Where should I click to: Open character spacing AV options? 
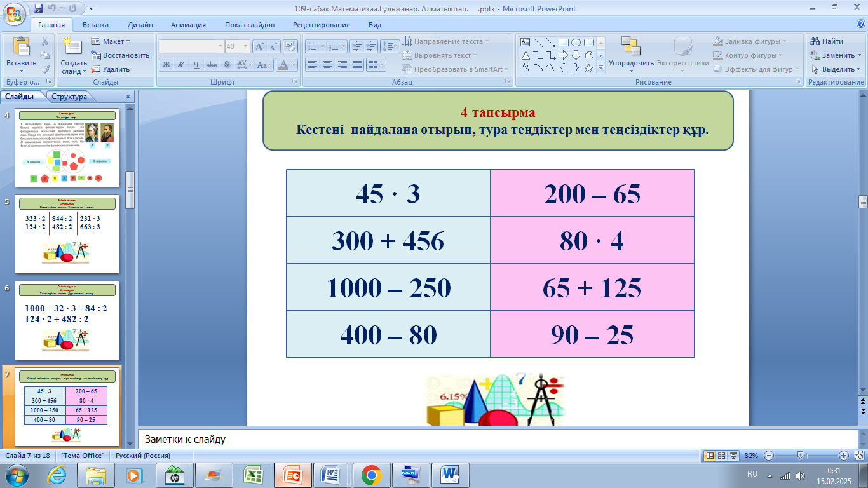pos(244,65)
